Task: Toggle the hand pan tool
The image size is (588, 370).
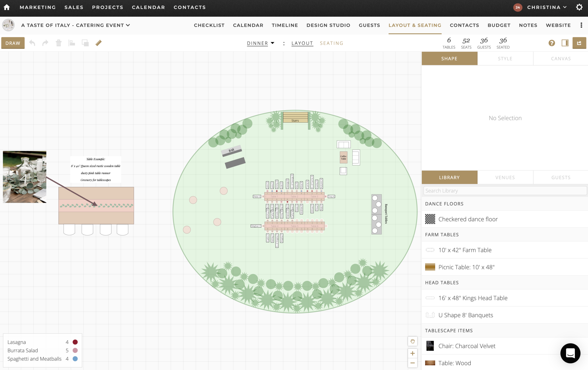Action: pyautogui.click(x=413, y=341)
